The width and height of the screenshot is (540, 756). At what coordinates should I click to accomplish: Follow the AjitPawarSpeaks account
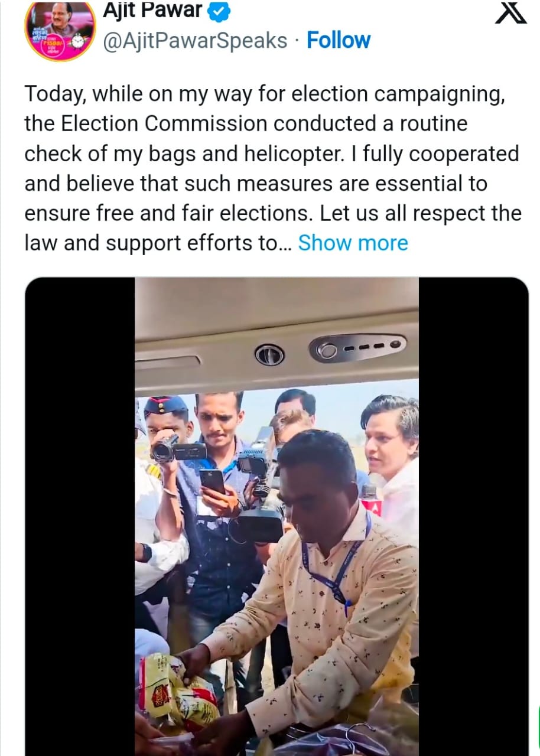point(339,40)
